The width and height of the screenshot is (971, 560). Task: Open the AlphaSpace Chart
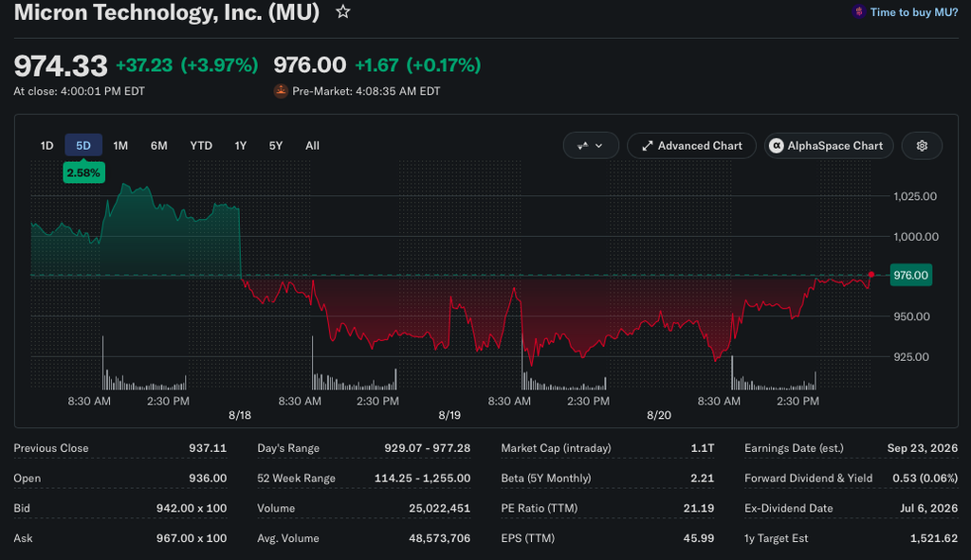pyautogui.click(x=829, y=145)
